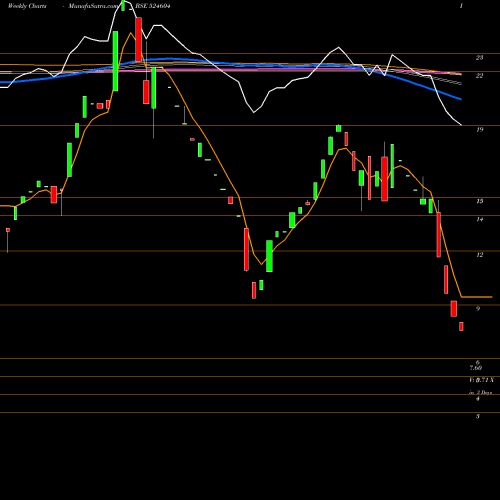Click the price axis label '19'
The width and height of the screenshot is (500, 500).
click(479, 130)
